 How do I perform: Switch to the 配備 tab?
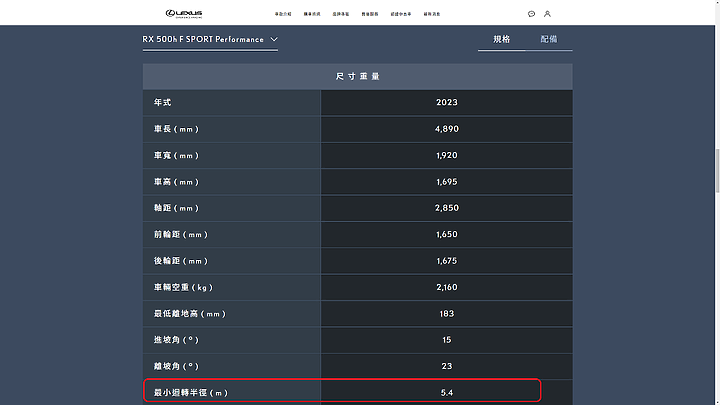coord(549,39)
